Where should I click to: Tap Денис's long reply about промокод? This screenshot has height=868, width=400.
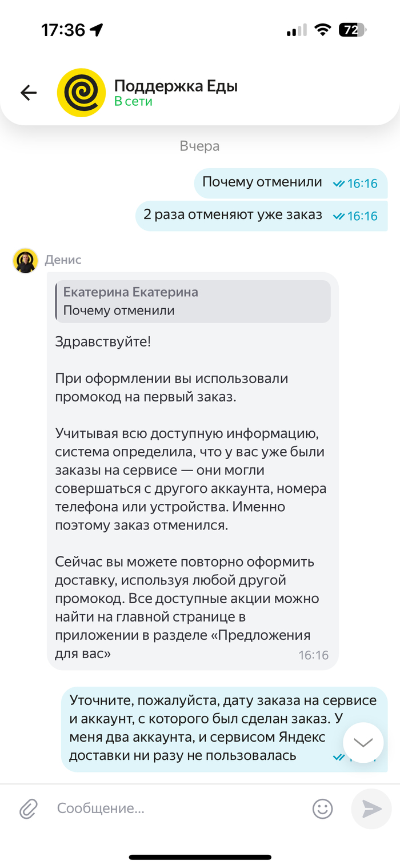coord(193,471)
